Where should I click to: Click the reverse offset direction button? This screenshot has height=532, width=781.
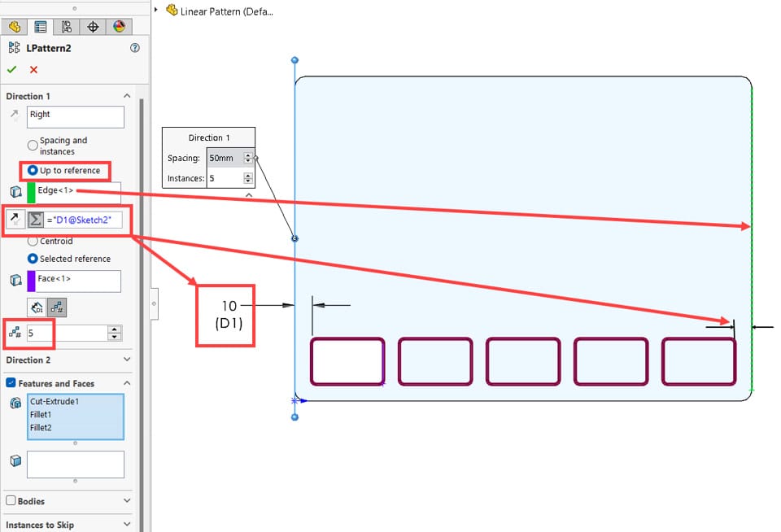[15, 219]
